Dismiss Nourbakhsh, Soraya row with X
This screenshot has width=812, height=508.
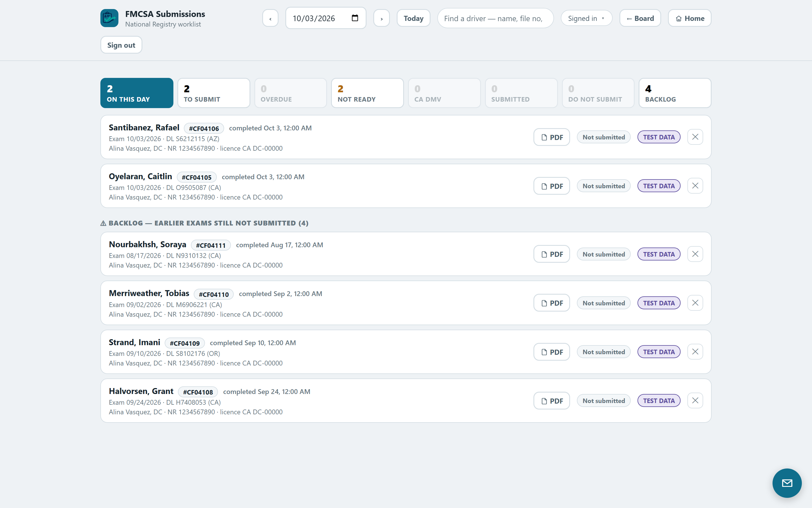point(695,254)
